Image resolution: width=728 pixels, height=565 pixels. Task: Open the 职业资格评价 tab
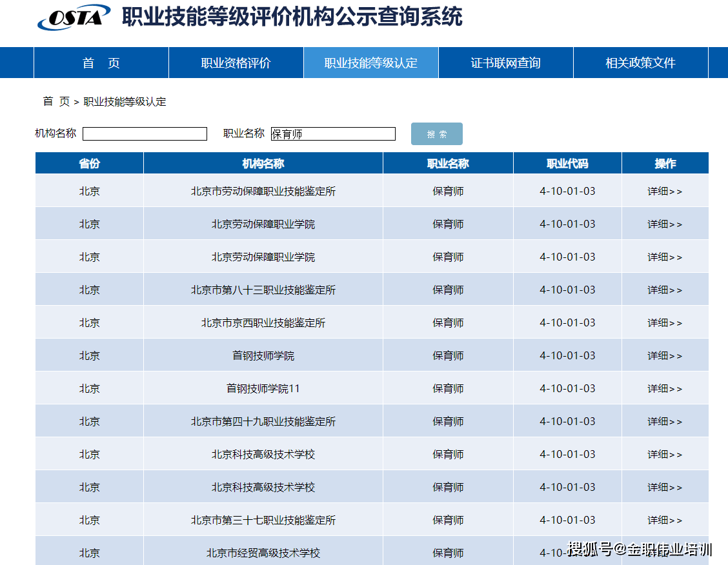click(236, 63)
